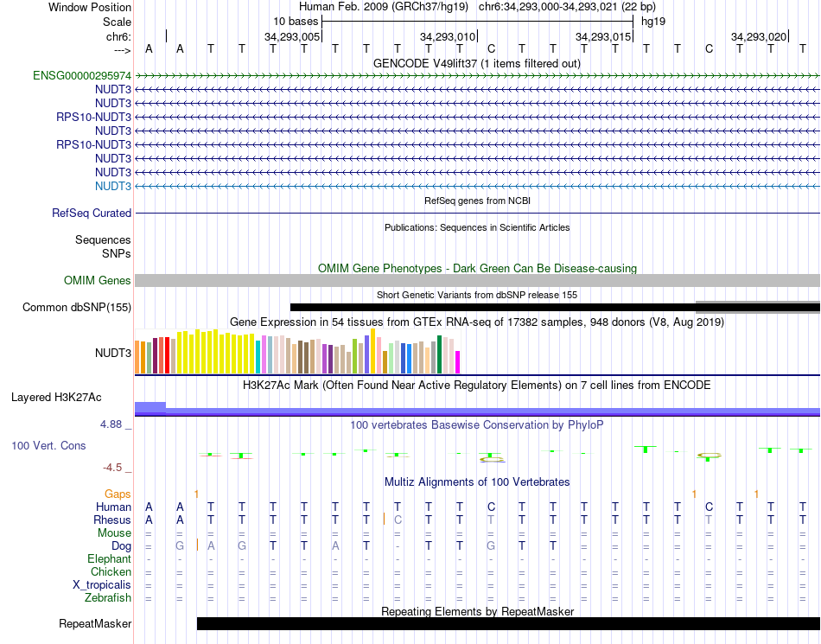Click position marker 34,293,015

tap(603, 36)
